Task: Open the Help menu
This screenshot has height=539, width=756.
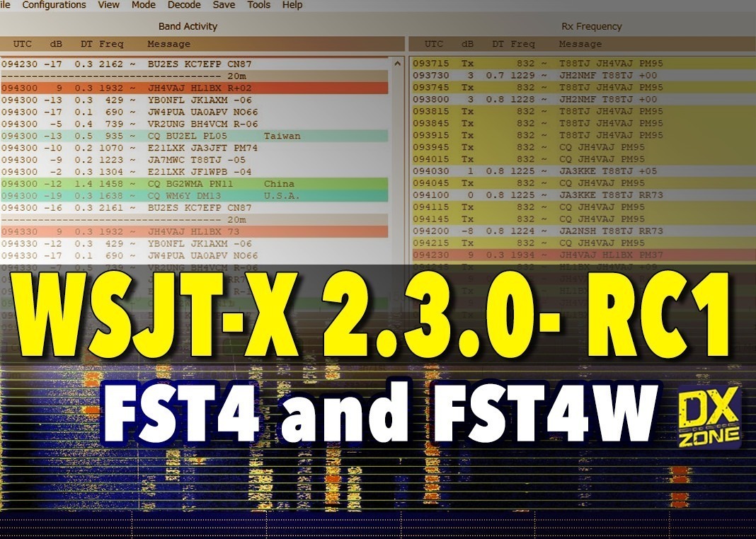Action: click(x=292, y=5)
